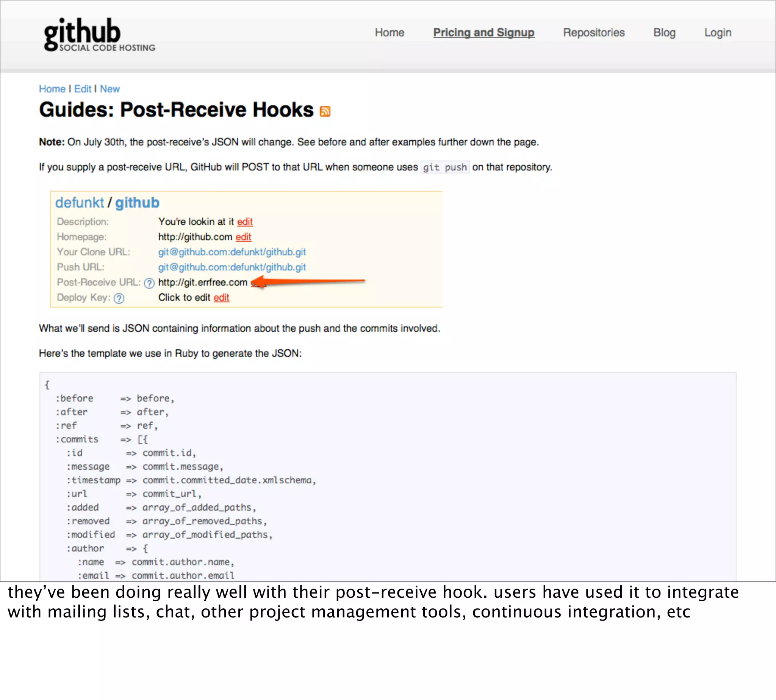Image resolution: width=776 pixels, height=700 pixels.
Task: Click edit next to Homepage http://github.com
Action: coord(243,237)
